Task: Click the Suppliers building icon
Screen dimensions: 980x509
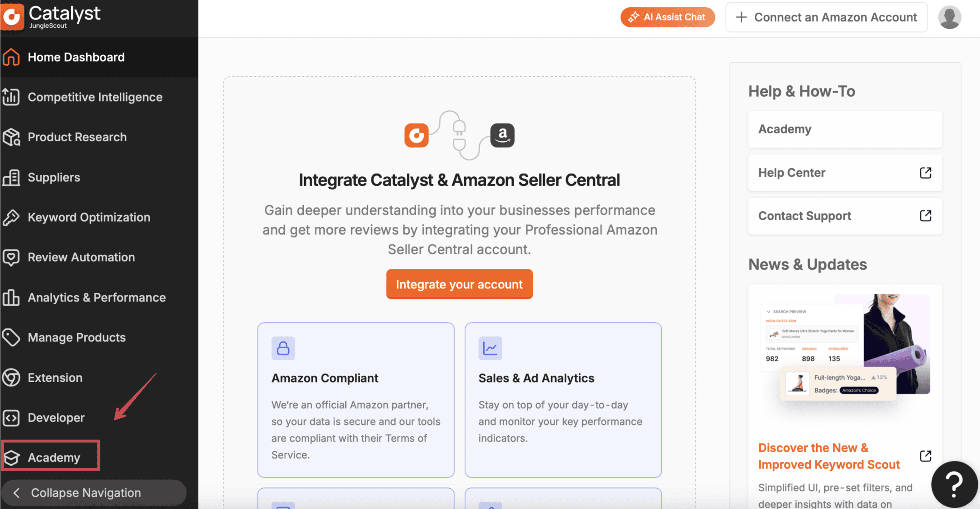Action: pos(11,177)
